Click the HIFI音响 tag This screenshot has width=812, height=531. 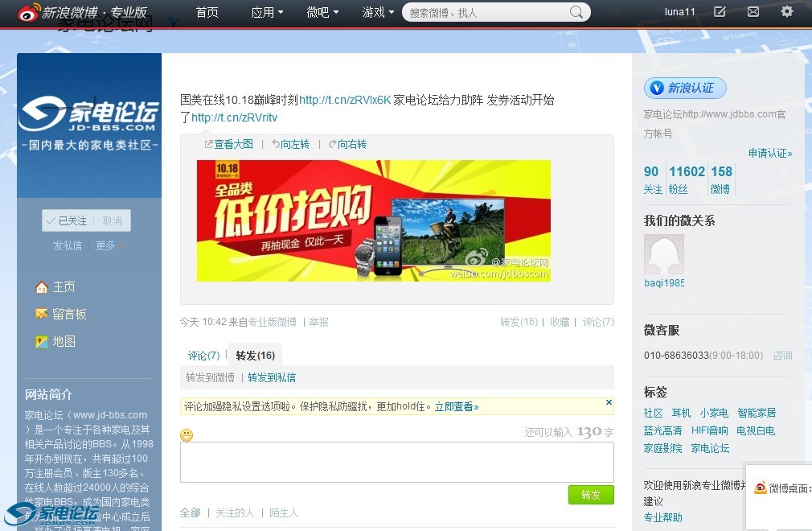coord(709,430)
